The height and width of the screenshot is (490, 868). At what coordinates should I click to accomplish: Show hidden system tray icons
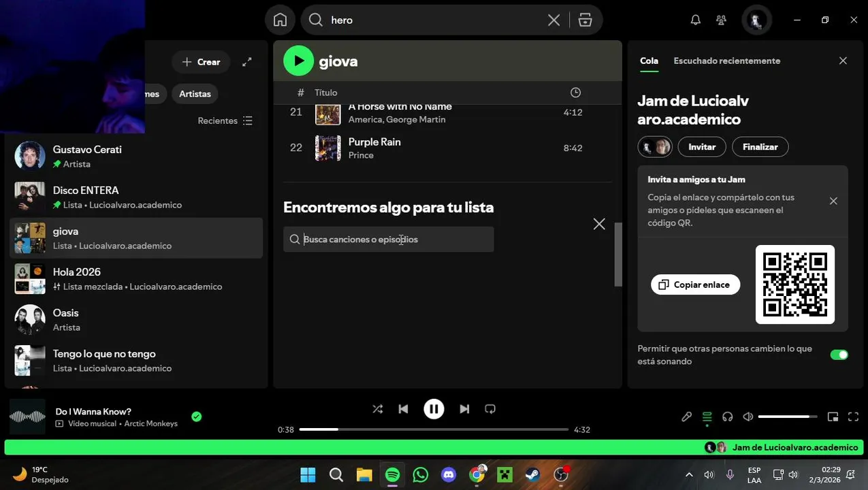(689, 474)
